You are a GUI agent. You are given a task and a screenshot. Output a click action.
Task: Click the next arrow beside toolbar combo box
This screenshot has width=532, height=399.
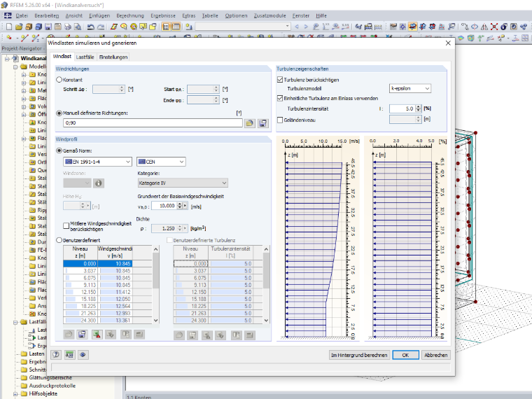tap(306, 27)
